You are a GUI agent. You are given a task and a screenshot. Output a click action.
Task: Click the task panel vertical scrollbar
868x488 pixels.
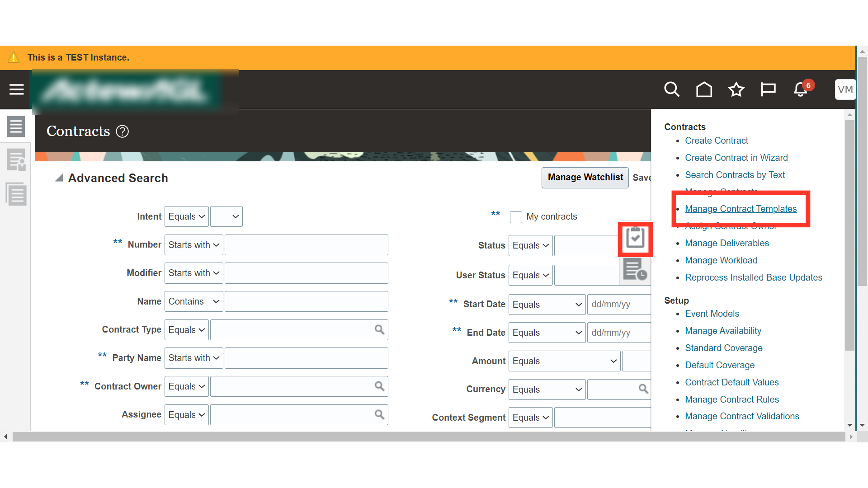click(x=849, y=235)
